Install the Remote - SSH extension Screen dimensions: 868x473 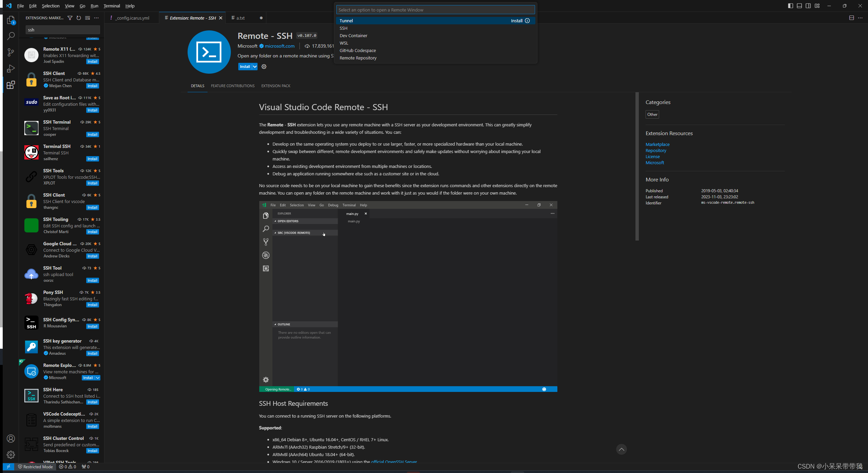coord(245,67)
